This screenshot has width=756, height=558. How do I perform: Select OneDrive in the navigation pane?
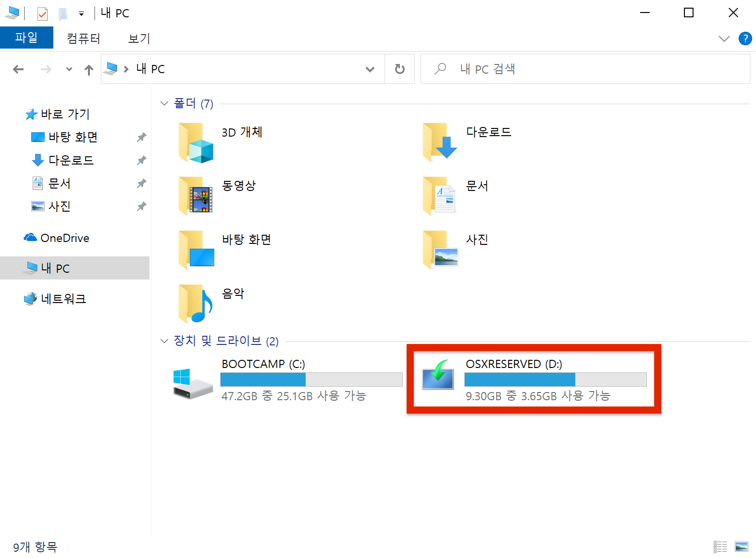click(64, 238)
